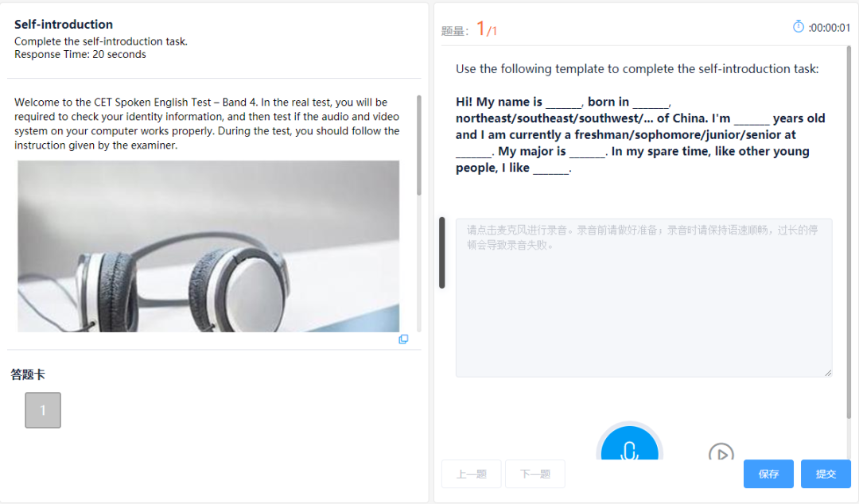Go to previous question 上一题
Viewport: 859px width, 504px height.
pos(471,474)
